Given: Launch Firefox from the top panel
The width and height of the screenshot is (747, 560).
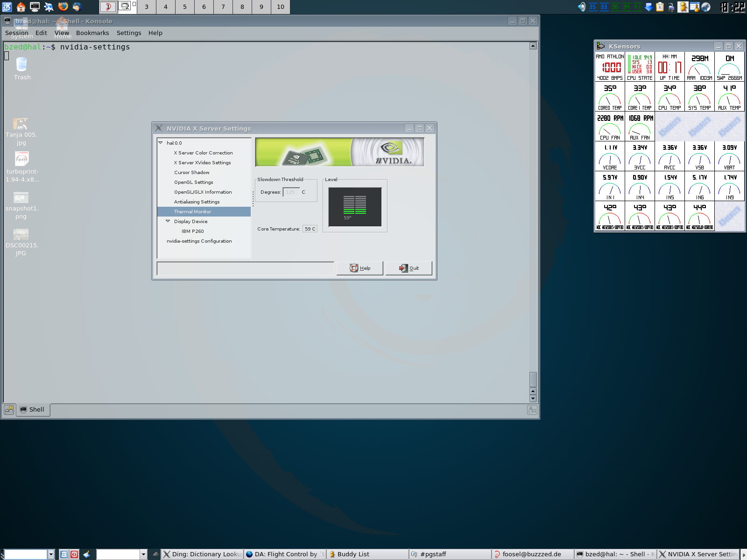Looking at the screenshot, I should pos(63,7).
